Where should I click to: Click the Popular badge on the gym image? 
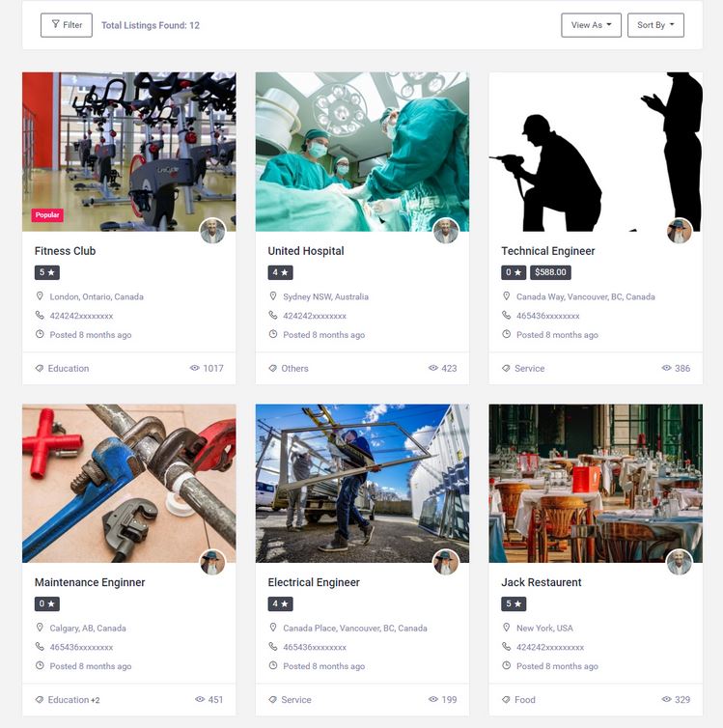pyautogui.click(x=47, y=215)
